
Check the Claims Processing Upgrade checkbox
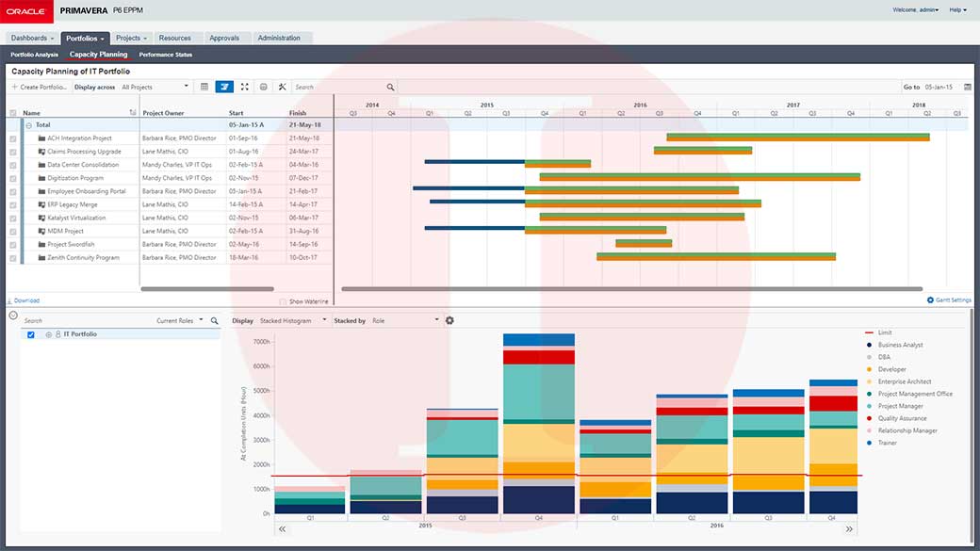(x=13, y=152)
